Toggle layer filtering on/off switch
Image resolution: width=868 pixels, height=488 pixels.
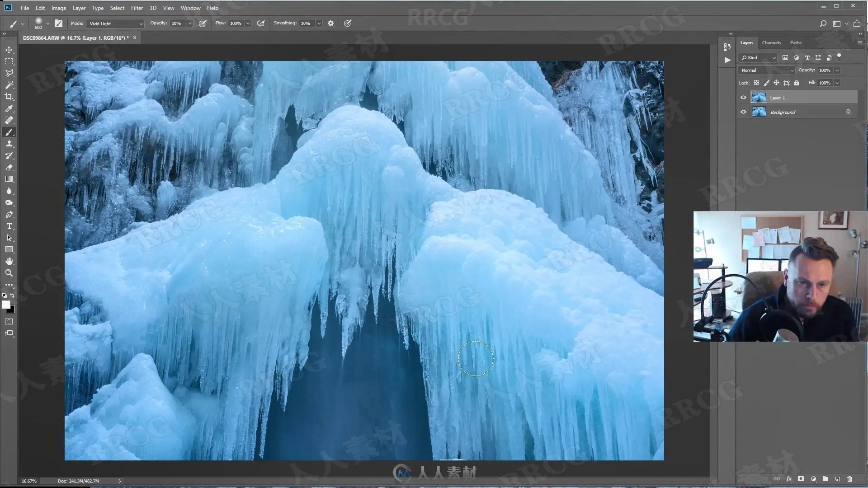tap(839, 56)
